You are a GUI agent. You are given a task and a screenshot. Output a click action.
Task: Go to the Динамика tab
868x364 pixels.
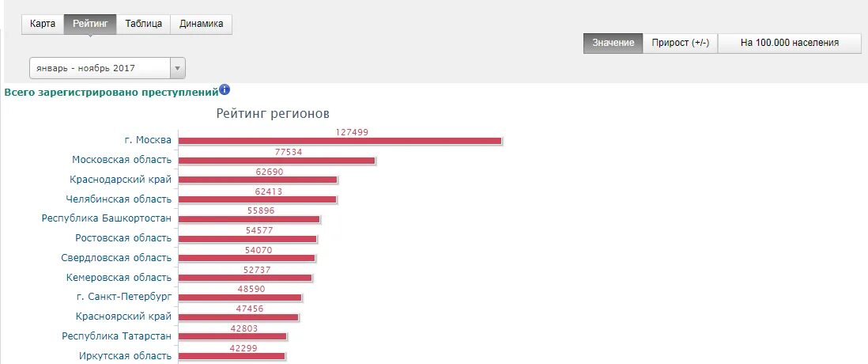[201, 24]
